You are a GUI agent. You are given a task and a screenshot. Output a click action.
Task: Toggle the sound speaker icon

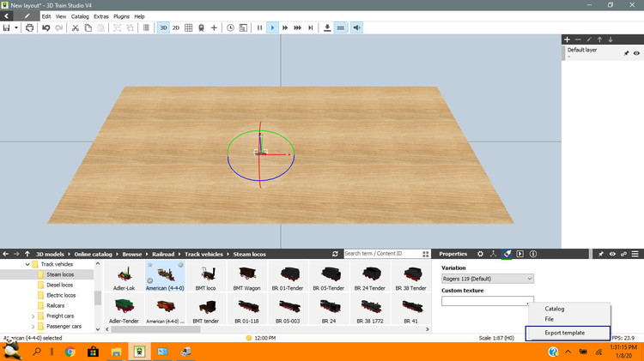[x=356, y=28]
